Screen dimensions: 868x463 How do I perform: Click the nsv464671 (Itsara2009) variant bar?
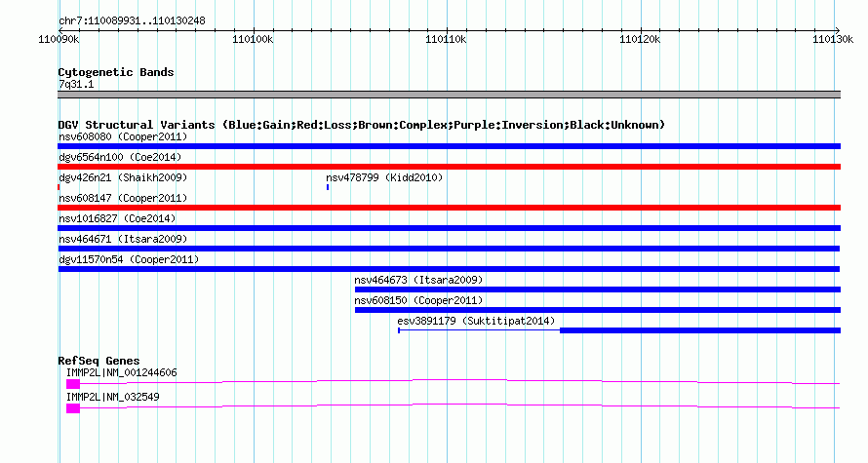pos(449,249)
